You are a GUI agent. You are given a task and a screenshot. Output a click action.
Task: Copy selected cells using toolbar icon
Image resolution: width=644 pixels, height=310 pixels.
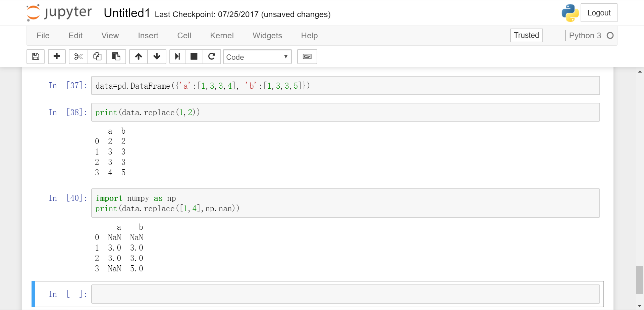pos(97,56)
